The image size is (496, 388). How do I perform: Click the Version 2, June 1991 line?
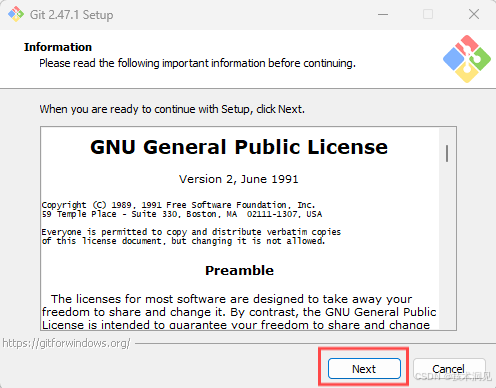(x=239, y=179)
